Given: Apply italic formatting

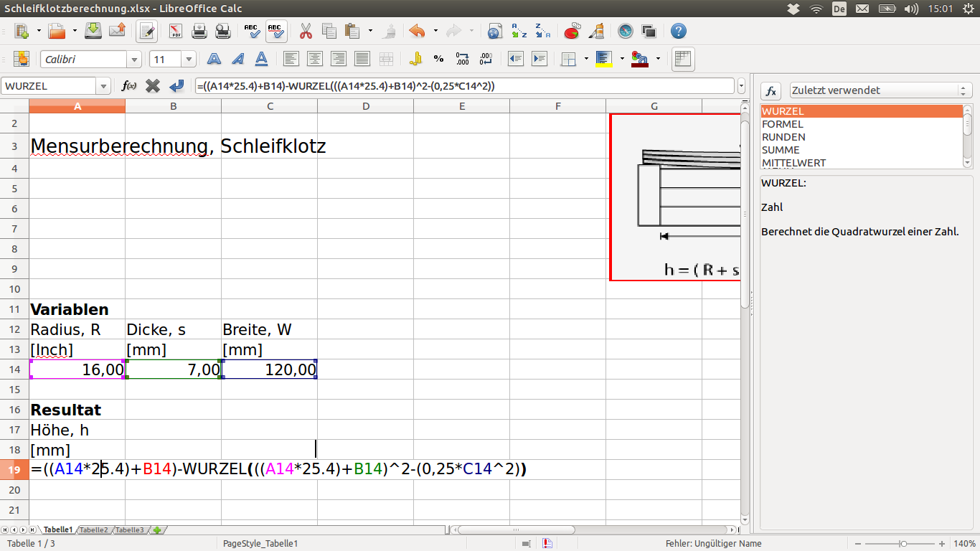Looking at the screenshot, I should pyautogui.click(x=237, y=60).
